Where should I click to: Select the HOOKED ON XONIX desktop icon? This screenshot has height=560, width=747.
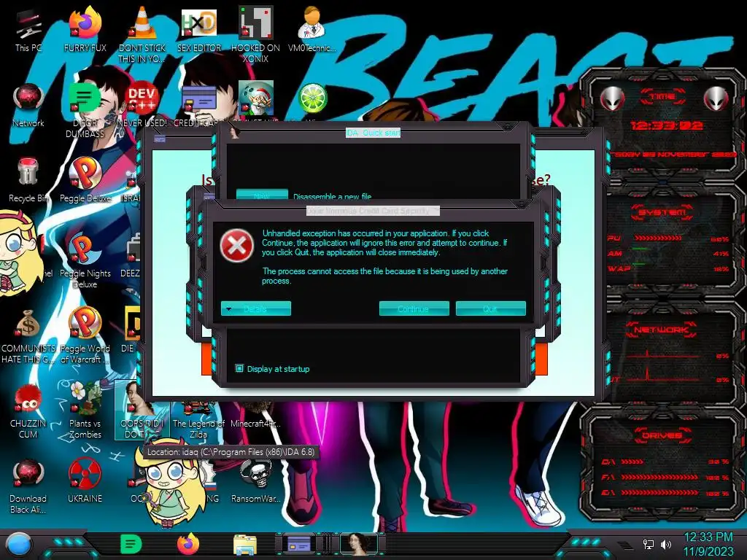click(256, 34)
